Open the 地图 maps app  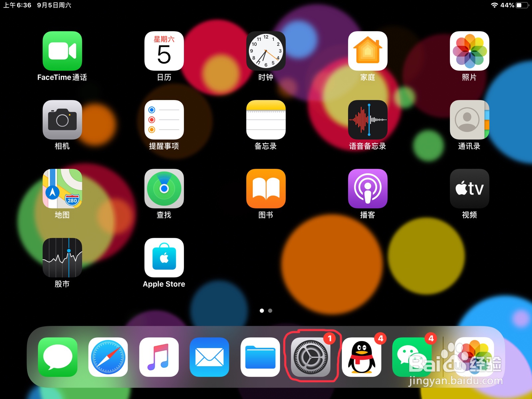62,189
